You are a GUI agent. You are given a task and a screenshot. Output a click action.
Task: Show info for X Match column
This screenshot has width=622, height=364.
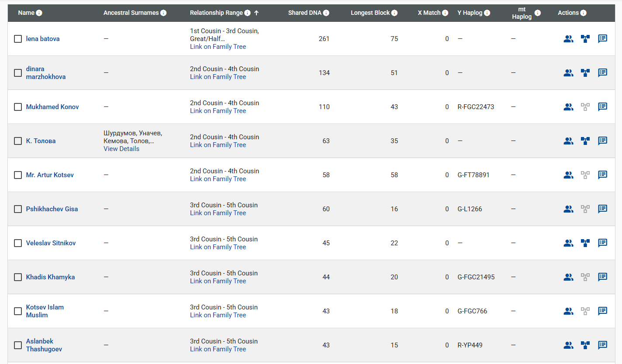click(x=445, y=13)
